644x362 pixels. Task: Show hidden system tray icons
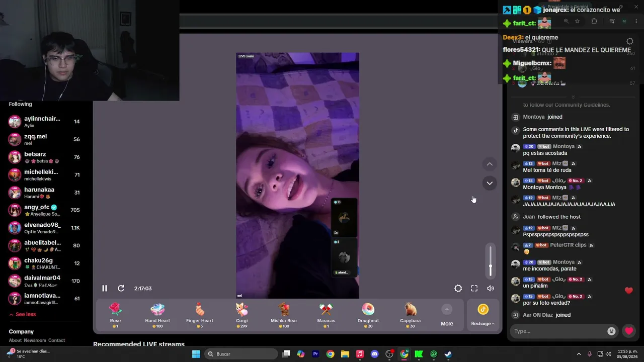(x=579, y=354)
